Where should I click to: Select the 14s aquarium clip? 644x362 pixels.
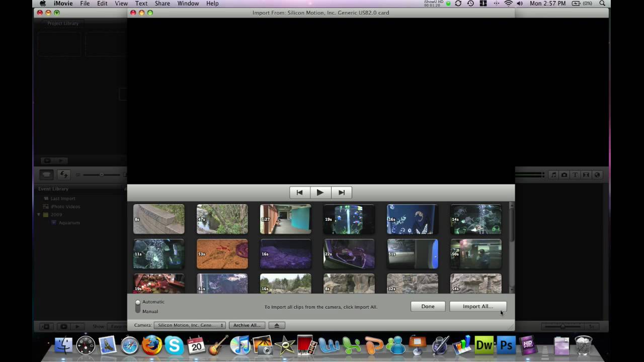click(476, 219)
